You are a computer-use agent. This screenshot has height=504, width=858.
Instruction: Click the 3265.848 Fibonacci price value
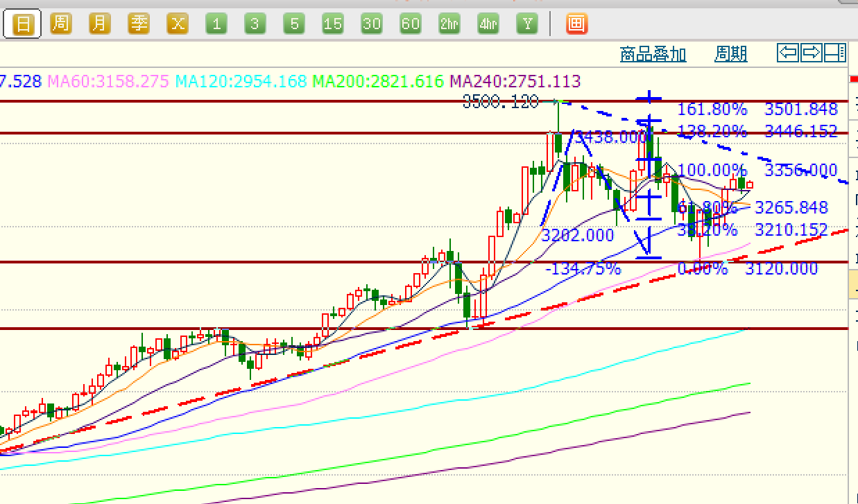(x=791, y=207)
